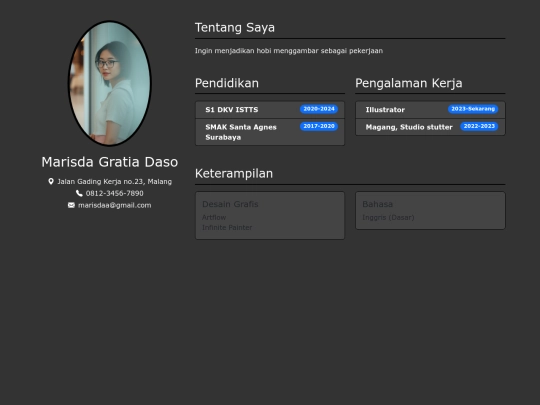Click the Keterampilan heading
Image resolution: width=540 pixels, height=405 pixels.
tap(234, 174)
